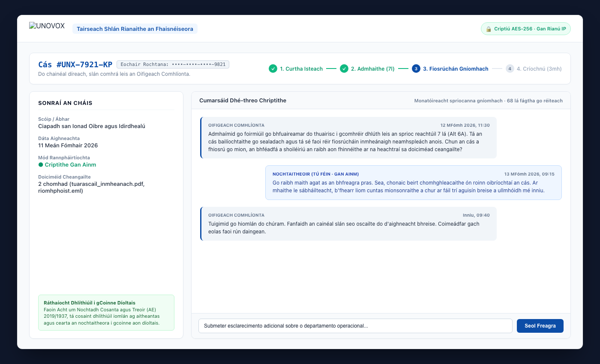Select the Fiosrúchán Gníomhach step label
Viewport: 600px width, 364px height.
point(456,69)
